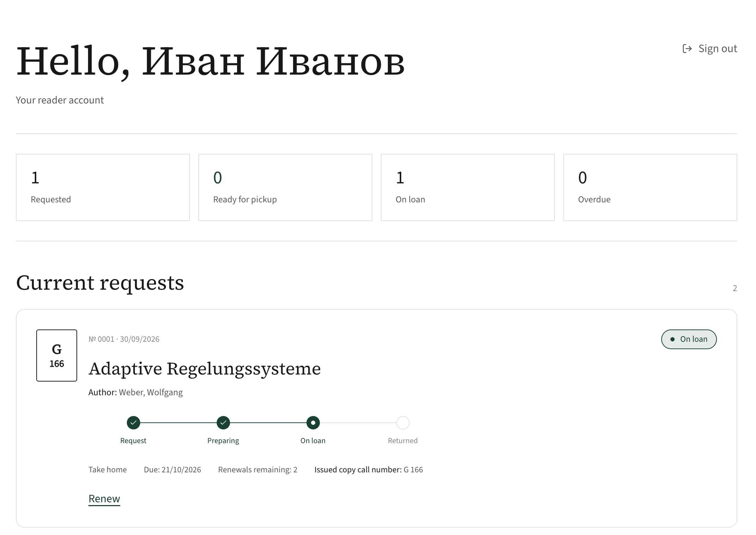Click the On loan status badge
This screenshot has width=756, height=535.
pyautogui.click(x=689, y=339)
